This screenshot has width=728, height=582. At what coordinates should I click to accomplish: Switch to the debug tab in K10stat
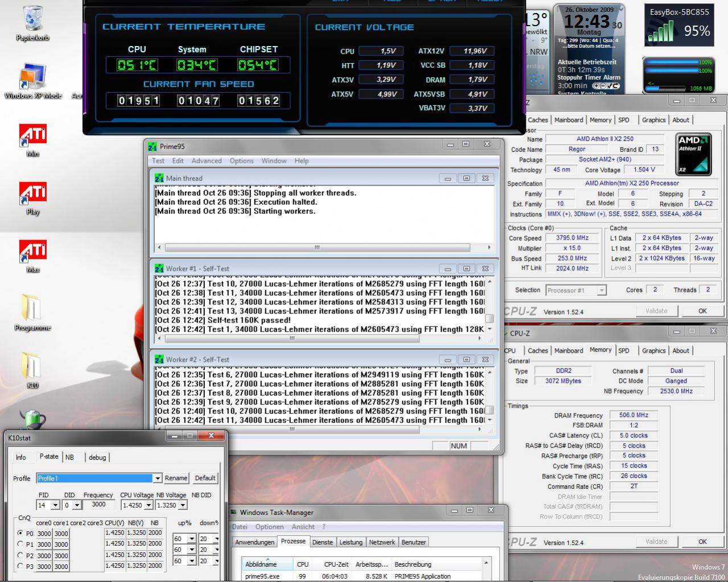tap(97, 457)
